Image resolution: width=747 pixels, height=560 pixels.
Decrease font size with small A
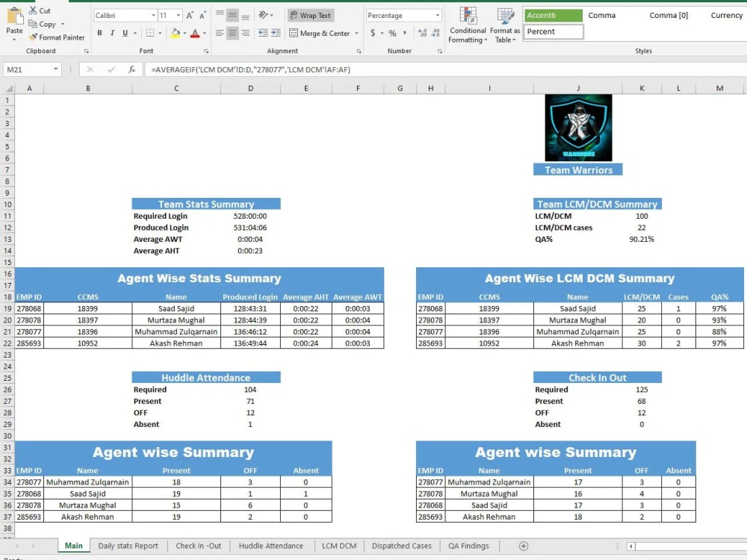(x=202, y=15)
